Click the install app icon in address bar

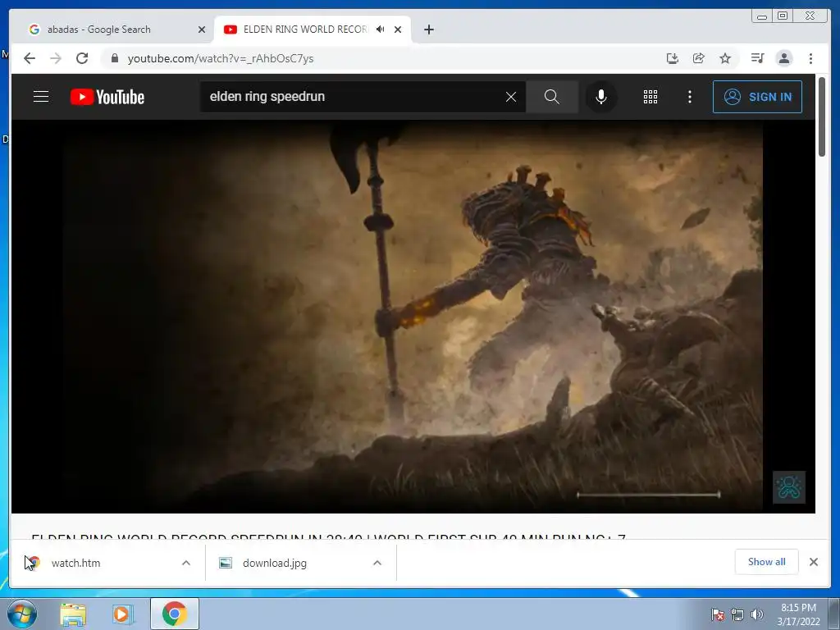673,58
